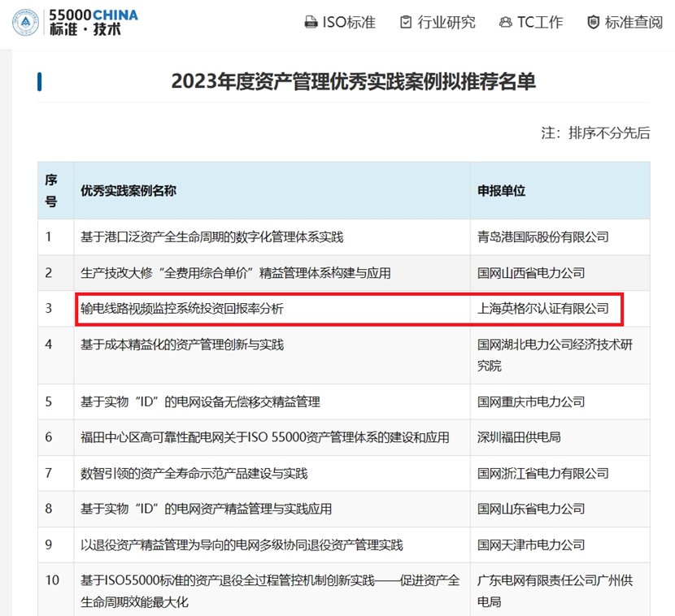
Task: Click the number 4 in 国网湖北电力公司经济技术研究院 row
Action: 49,345
